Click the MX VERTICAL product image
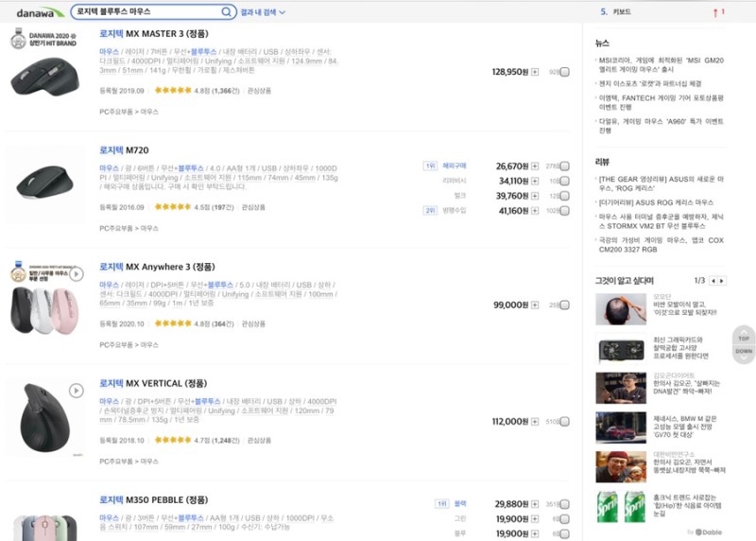The width and height of the screenshot is (756, 541). pos(44,417)
